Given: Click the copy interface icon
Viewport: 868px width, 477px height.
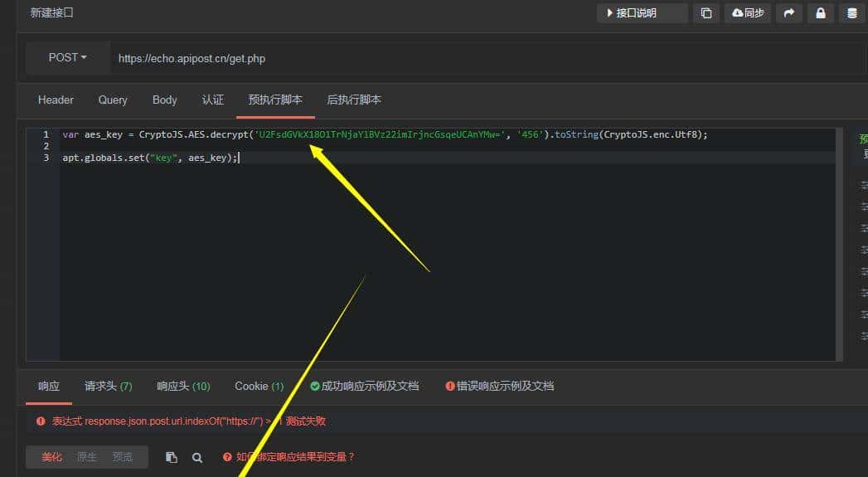Looking at the screenshot, I should (x=706, y=12).
